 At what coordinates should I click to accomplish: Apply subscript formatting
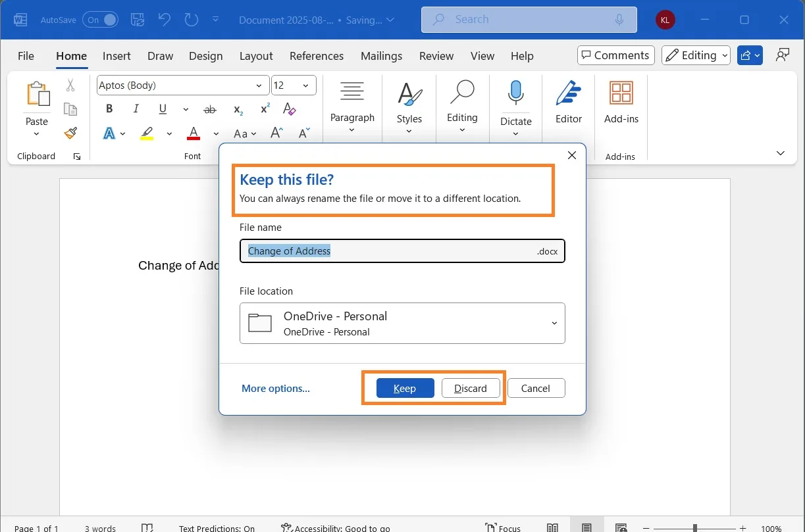(237, 110)
